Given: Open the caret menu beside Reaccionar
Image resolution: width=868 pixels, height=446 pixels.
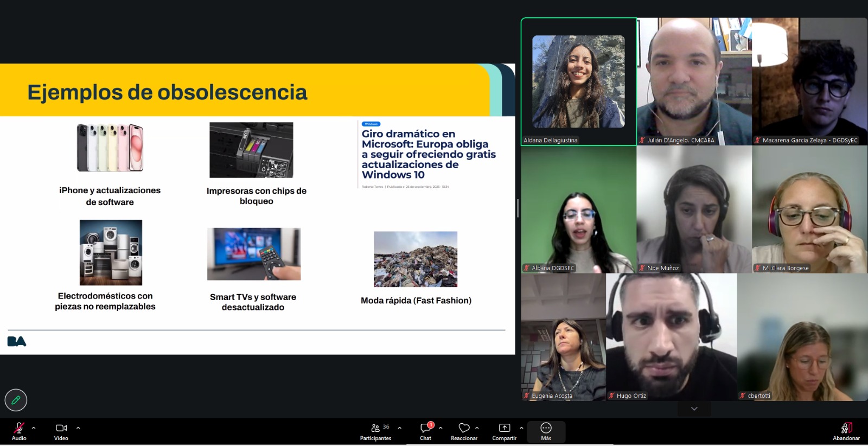Looking at the screenshot, I should 477,428.
